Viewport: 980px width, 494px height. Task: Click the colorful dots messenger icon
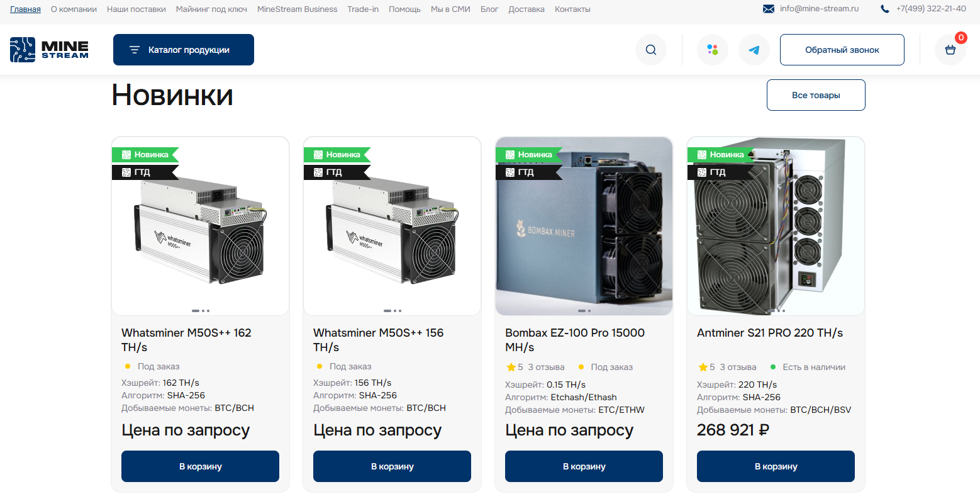point(713,50)
